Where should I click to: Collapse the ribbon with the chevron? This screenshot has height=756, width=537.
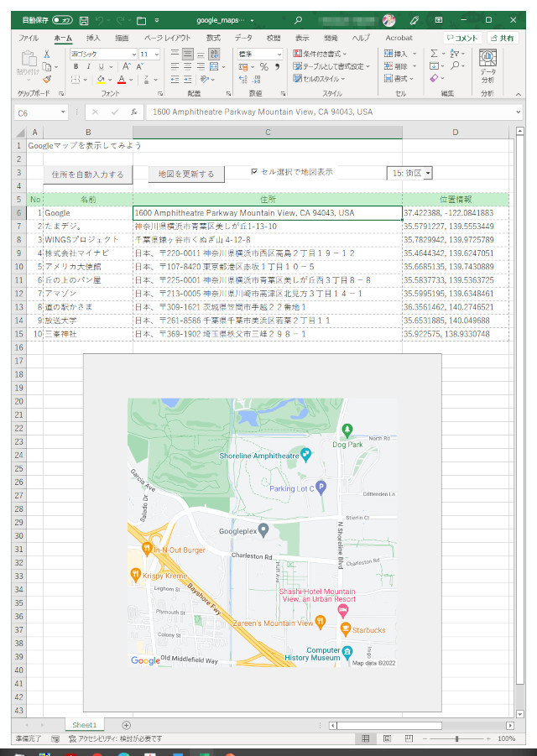click(x=519, y=94)
